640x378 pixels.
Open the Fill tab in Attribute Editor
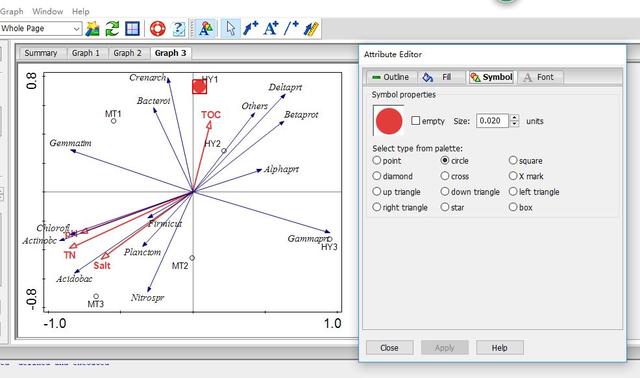(441, 77)
